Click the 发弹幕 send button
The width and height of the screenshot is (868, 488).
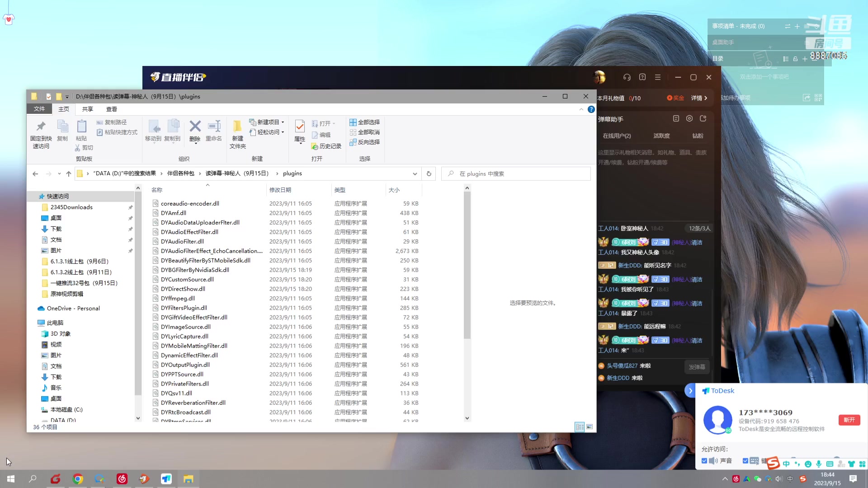click(697, 367)
